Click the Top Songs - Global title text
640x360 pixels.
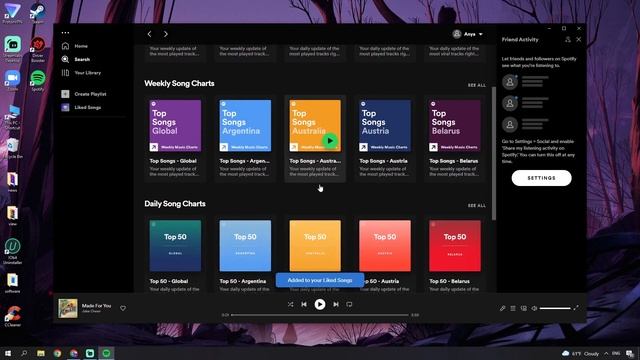173,161
